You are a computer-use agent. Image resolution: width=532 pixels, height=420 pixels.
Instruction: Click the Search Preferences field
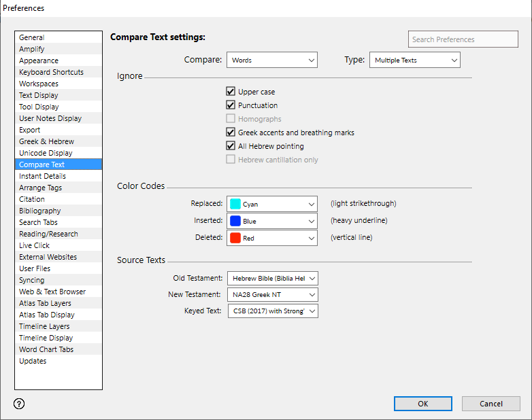[463, 39]
